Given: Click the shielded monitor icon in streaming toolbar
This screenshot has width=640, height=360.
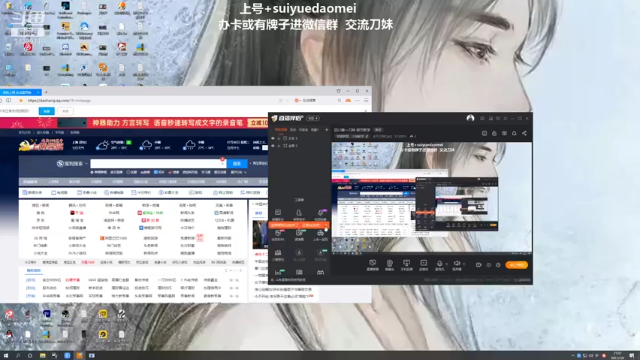Looking at the screenshot, I should click(372, 263).
